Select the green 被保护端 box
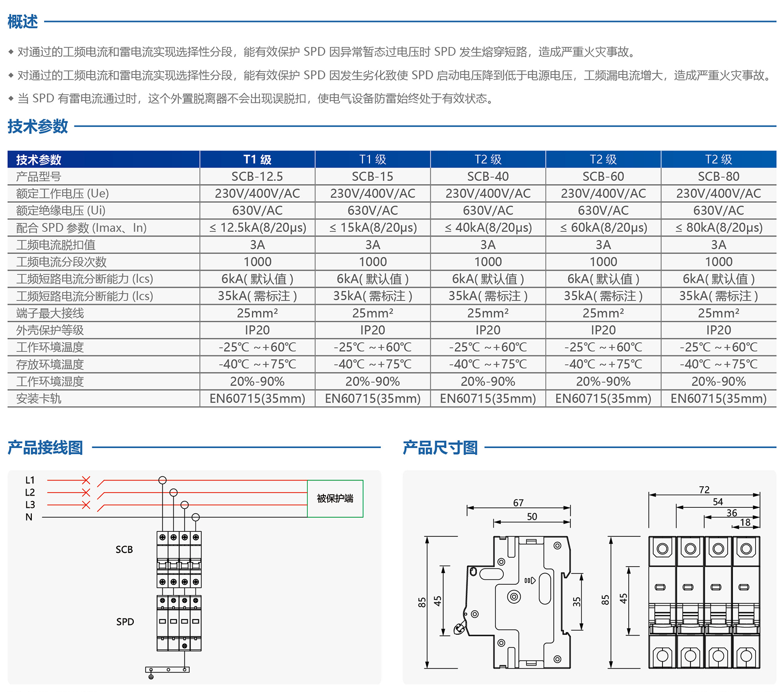The image size is (784, 692). click(x=335, y=499)
